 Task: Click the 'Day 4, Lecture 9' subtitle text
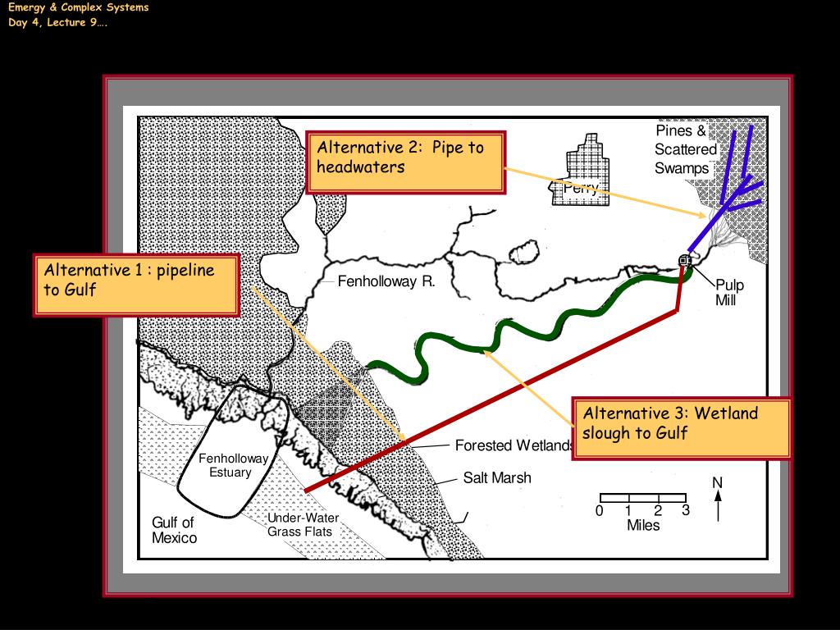coord(57,22)
